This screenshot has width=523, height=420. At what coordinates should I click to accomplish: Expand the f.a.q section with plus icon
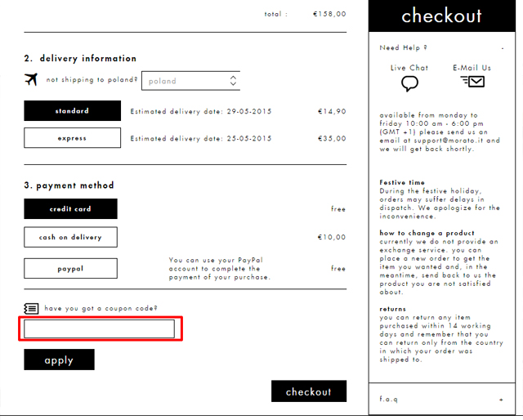(501, 400)
